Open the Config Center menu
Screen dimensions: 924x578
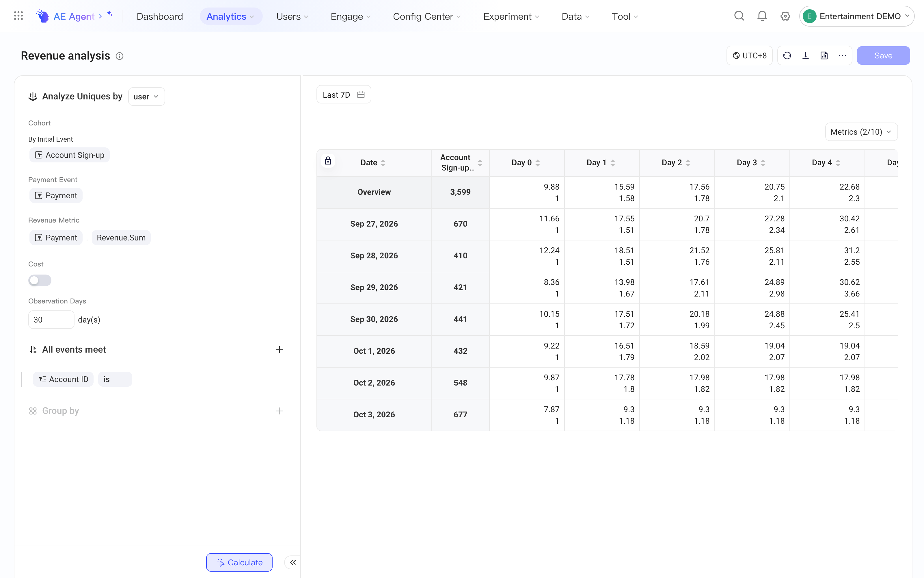click(x=427, y=16)
